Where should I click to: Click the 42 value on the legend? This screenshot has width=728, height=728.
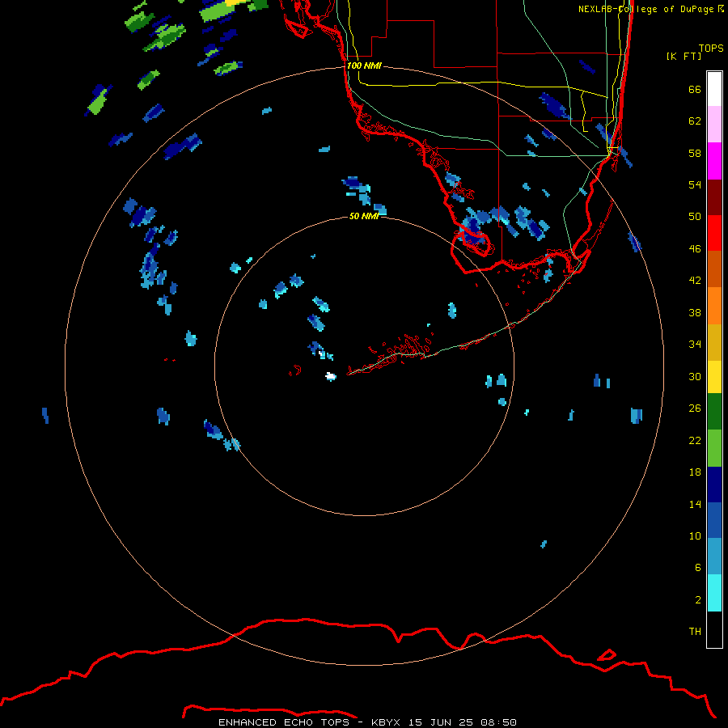[695, 281]
